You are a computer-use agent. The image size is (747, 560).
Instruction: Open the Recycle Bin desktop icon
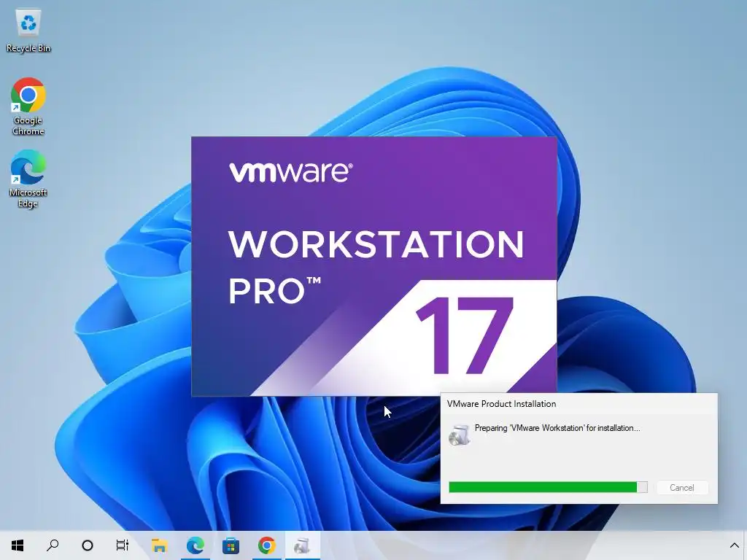point(28,31)
